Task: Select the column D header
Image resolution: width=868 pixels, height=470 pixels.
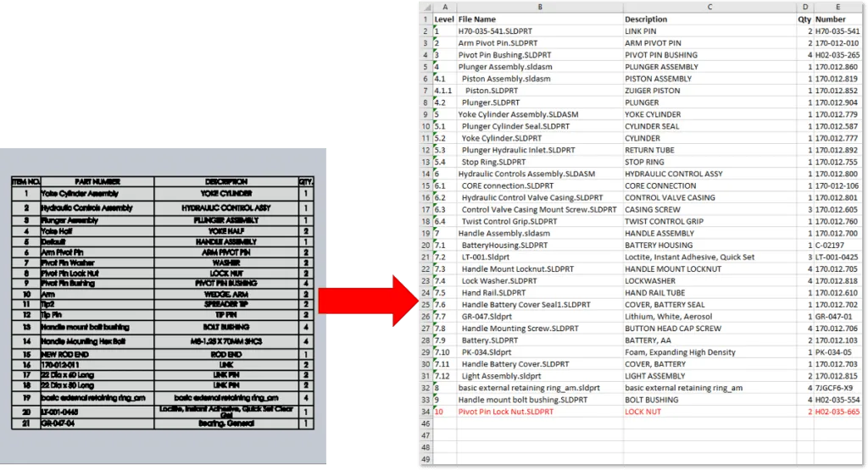Action: point(804,7)
